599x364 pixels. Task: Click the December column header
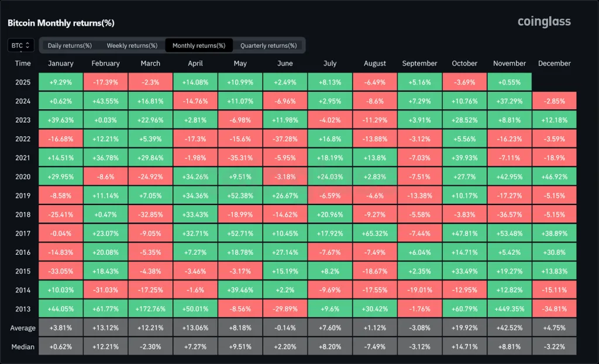click(554, 63)
